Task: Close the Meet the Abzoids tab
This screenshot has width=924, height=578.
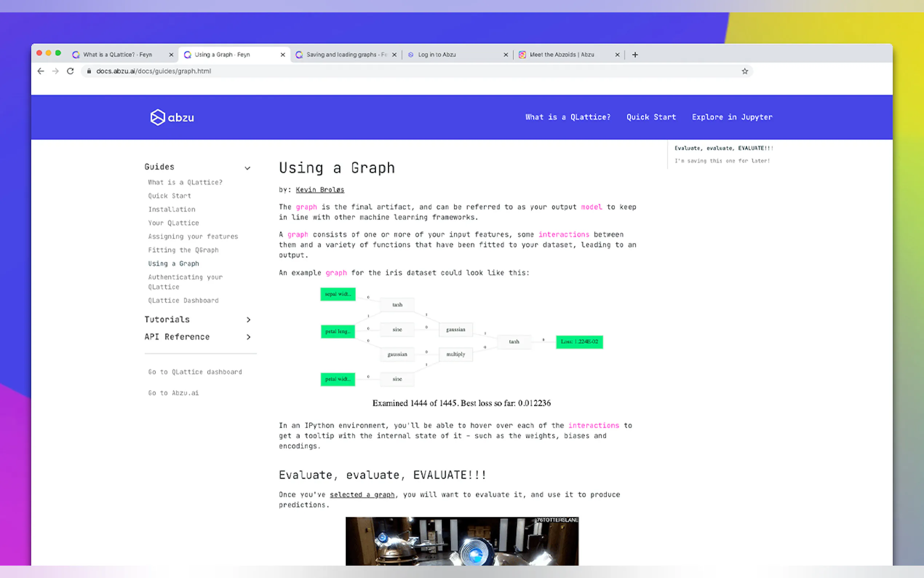Action: coord(617,55)
